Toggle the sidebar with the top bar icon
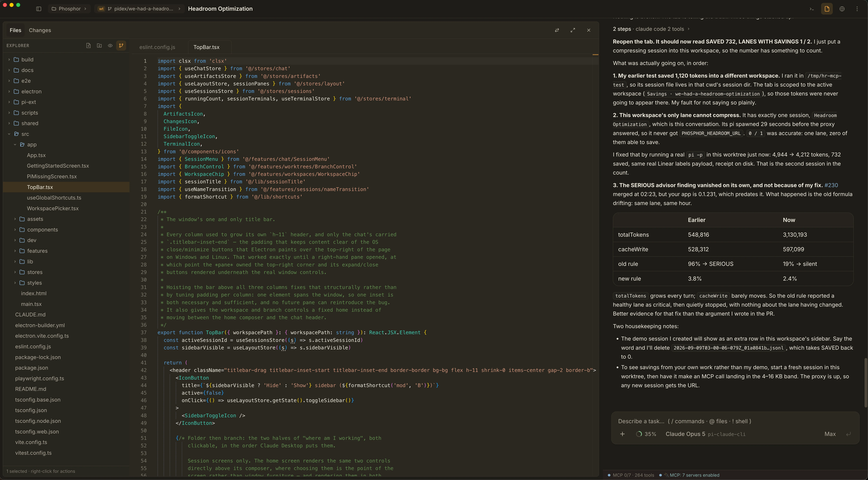 click(39, 9)
